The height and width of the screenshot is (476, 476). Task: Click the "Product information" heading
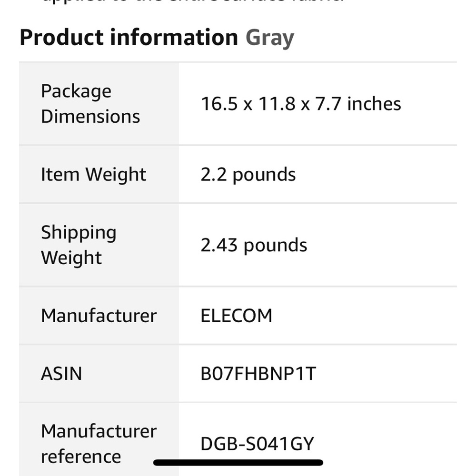[x=129, y=38]
